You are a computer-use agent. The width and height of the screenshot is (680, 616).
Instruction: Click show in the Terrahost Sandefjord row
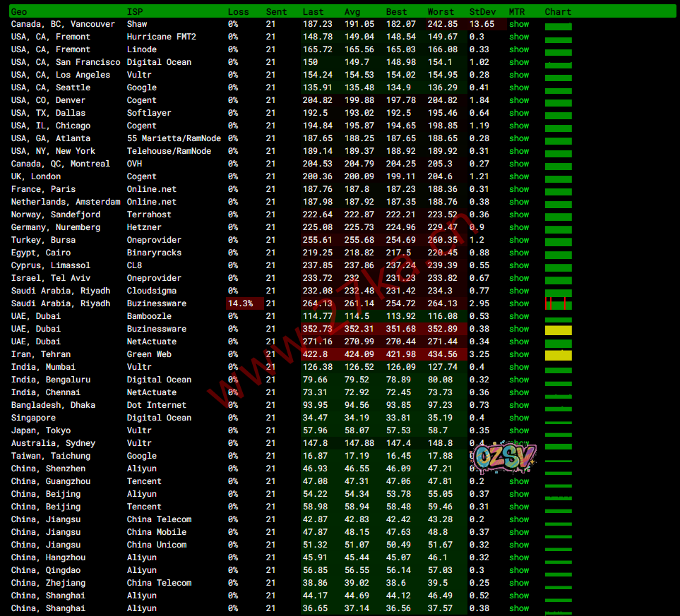519,215
